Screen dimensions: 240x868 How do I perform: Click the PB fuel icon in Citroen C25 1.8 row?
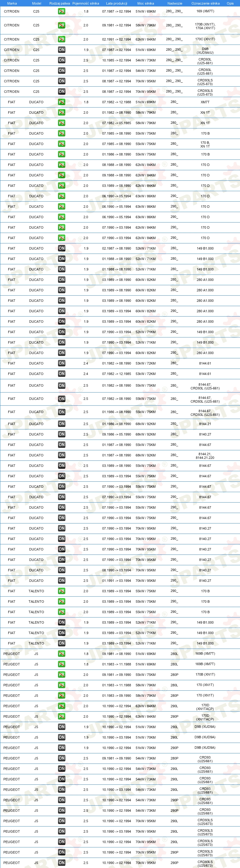point(62,11)
